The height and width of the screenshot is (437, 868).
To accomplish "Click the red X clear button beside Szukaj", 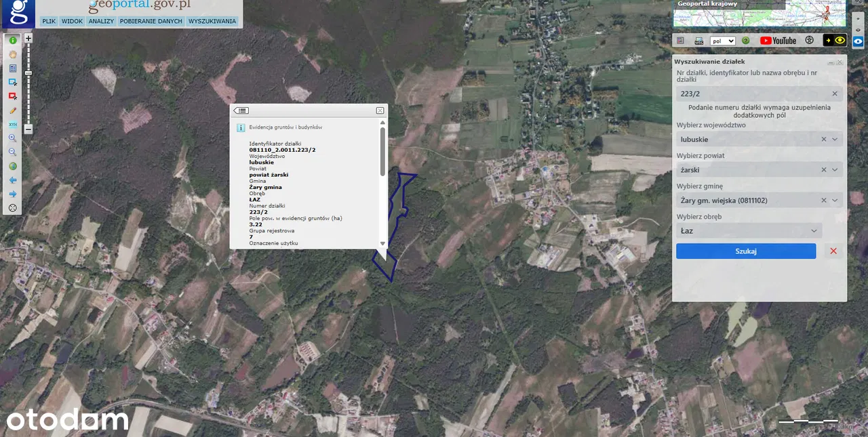I will click(x=833, y=251).
